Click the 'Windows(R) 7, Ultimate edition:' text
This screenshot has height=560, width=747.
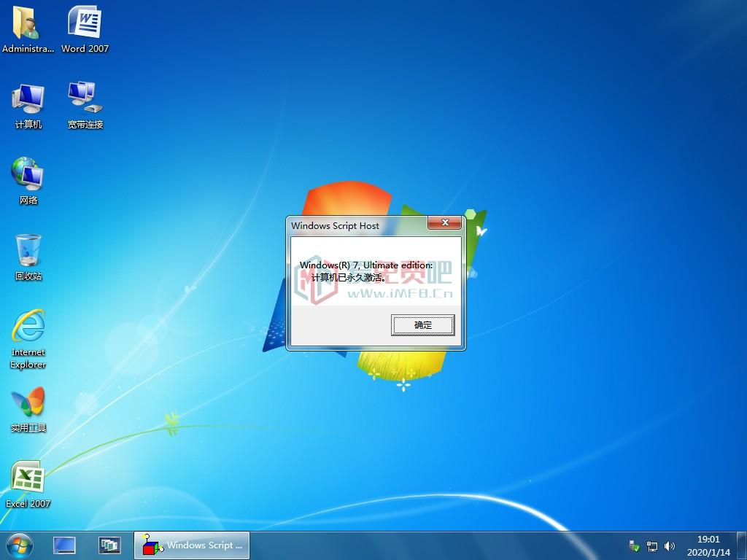click(366, 265)
